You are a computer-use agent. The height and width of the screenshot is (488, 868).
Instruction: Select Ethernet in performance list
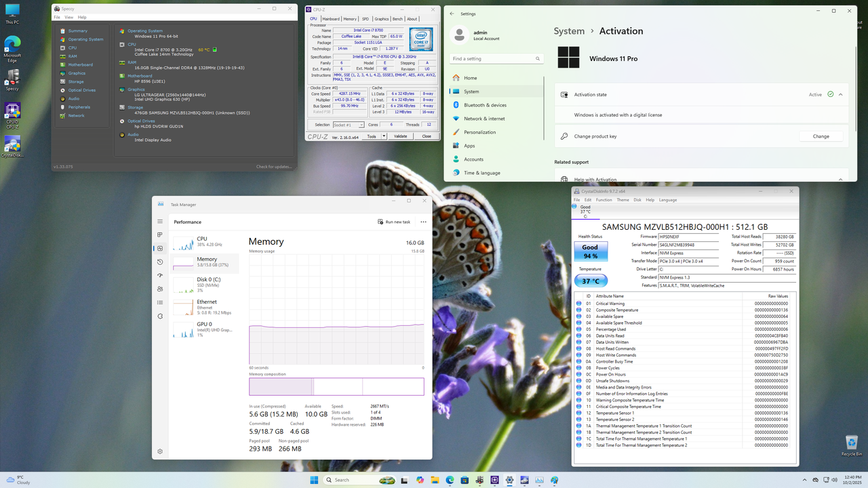[205, 307]
